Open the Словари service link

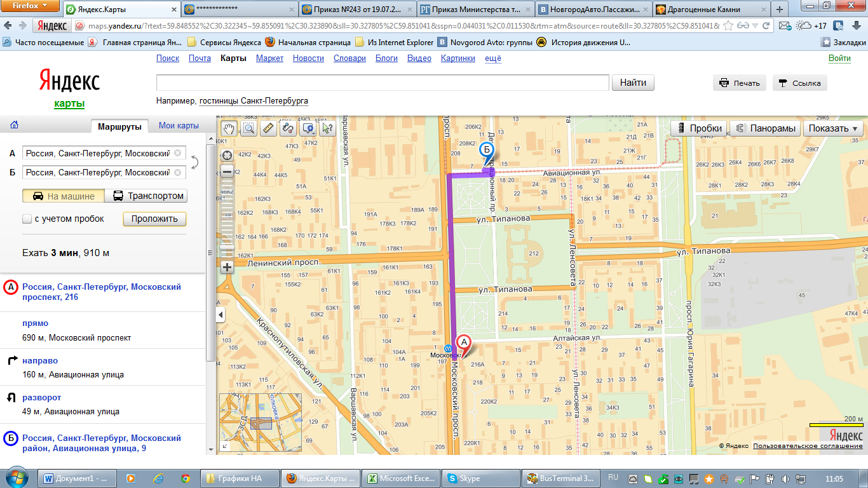(349, 58)
